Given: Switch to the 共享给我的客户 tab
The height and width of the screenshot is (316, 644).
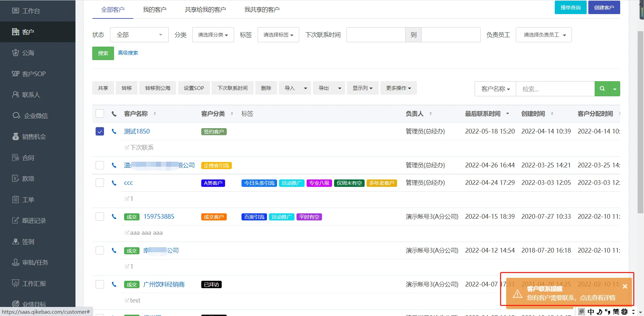Looking at the screenshot, I should coord(205,9).
